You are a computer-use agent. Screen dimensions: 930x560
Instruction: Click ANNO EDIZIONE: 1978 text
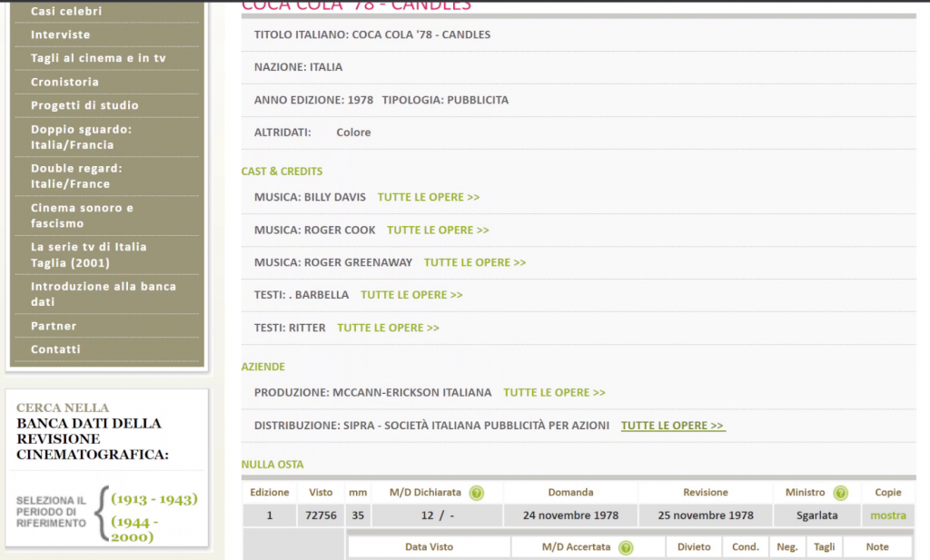[x=313, y=100]
